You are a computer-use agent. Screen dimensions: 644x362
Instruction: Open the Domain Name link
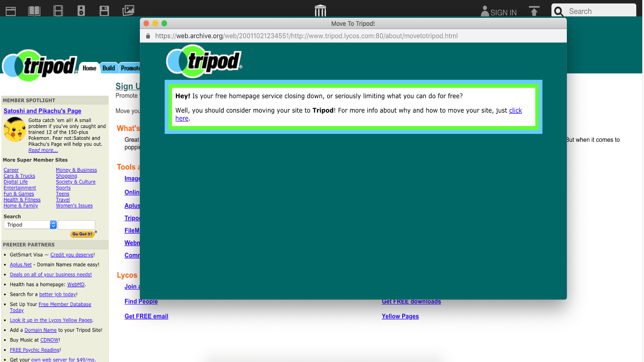pyautogui.click(x=40, y=330)
